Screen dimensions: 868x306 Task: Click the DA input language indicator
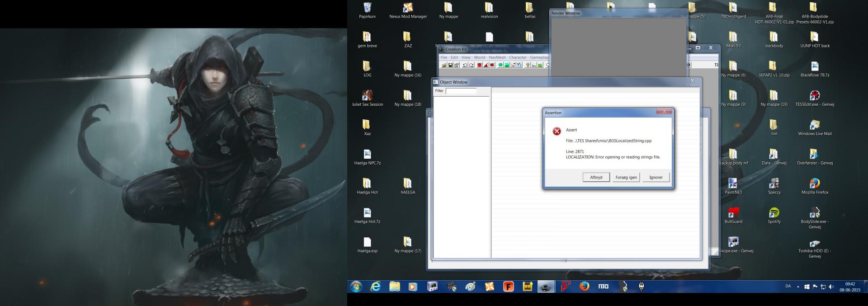[788, 286]
